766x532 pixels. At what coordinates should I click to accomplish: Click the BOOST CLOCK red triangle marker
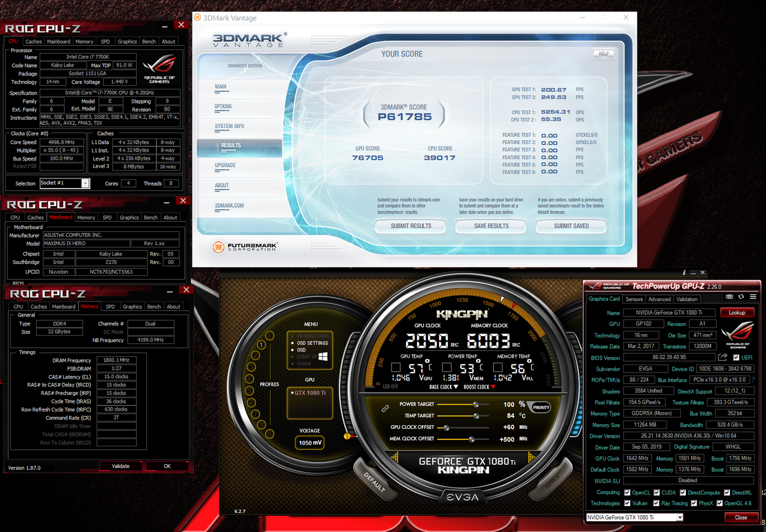pyautogui.click(x=493, y=387)
